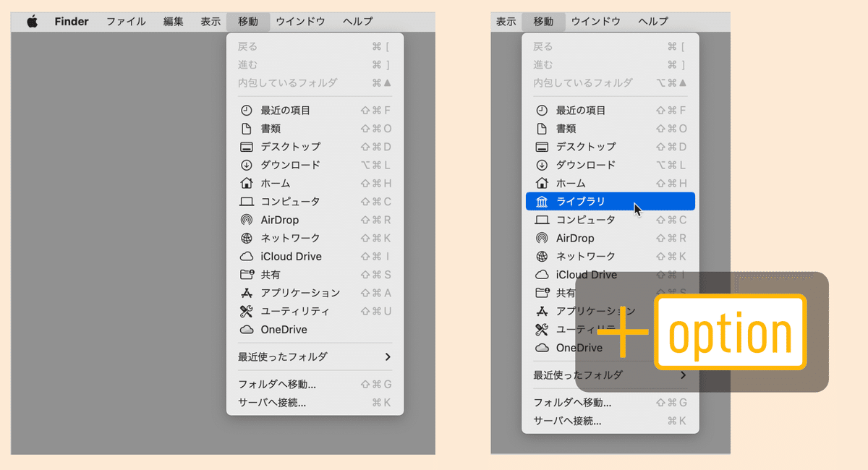This screenshot has width=868, height=470.
Task: Click the document icon for 書類, left menu
Action: 246,129
